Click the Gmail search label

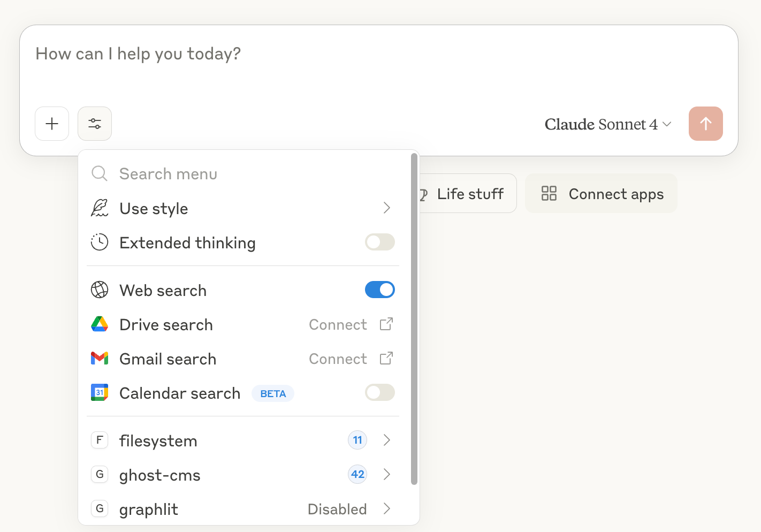click(x=168, y=359)
